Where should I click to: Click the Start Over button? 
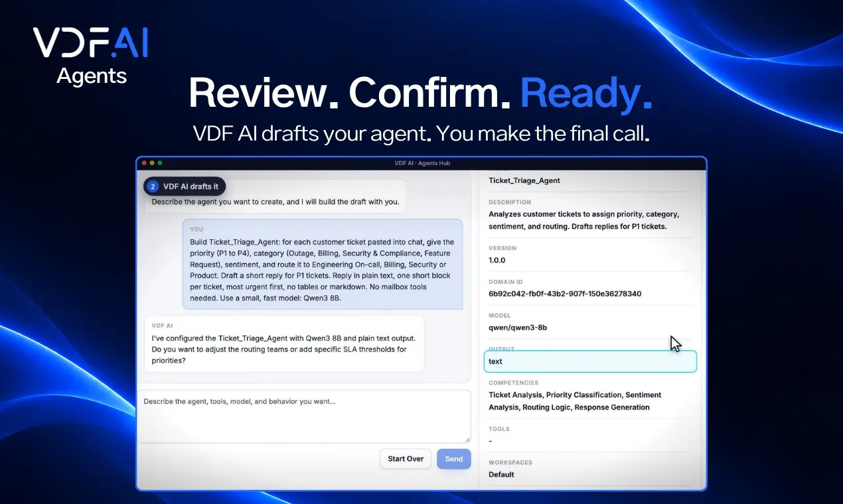(x=406, y=459)
